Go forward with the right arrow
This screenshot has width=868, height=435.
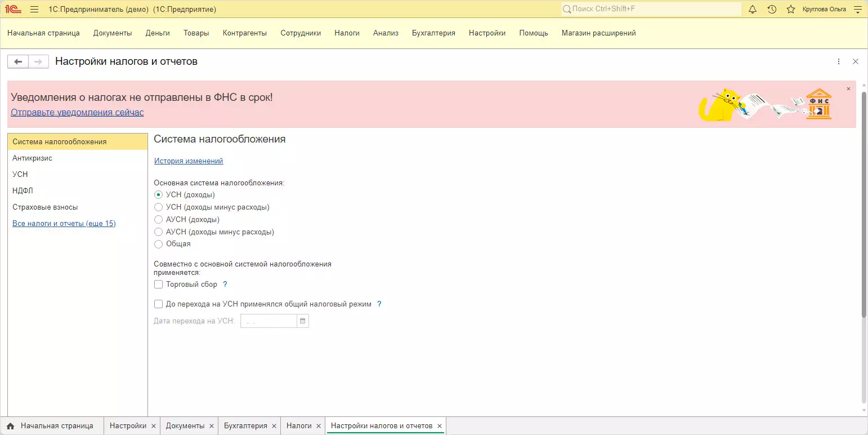tap(38, 61)
